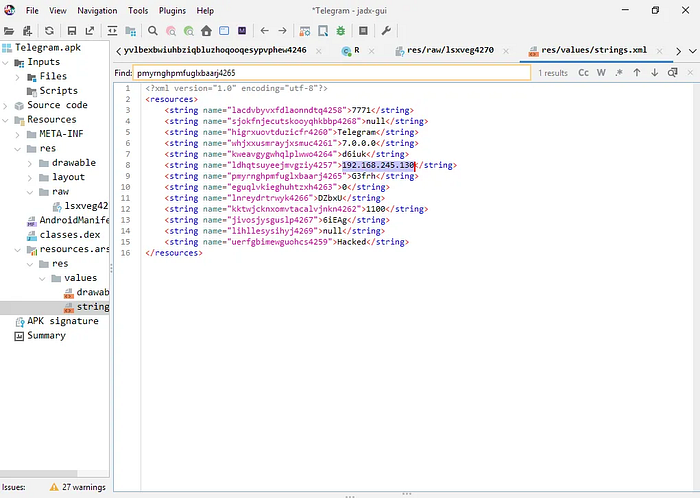Screen dimensions: 700x498
Task: Toggle whole word W in find bar
Action: 601,73
